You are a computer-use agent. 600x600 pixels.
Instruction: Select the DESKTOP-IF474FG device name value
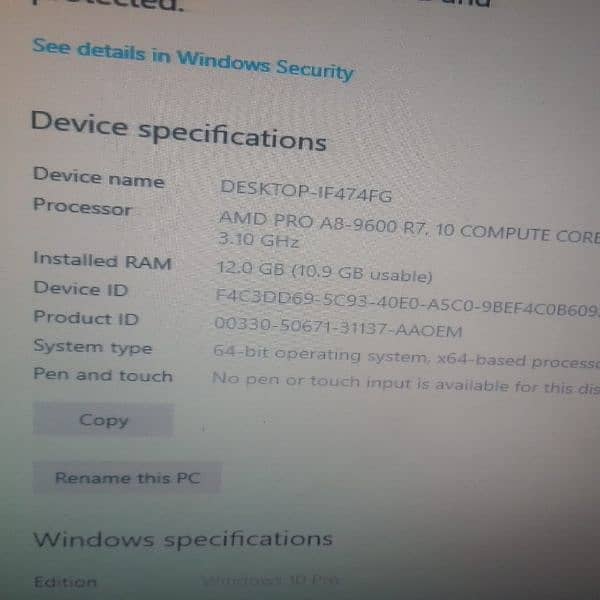click(306, 191)
